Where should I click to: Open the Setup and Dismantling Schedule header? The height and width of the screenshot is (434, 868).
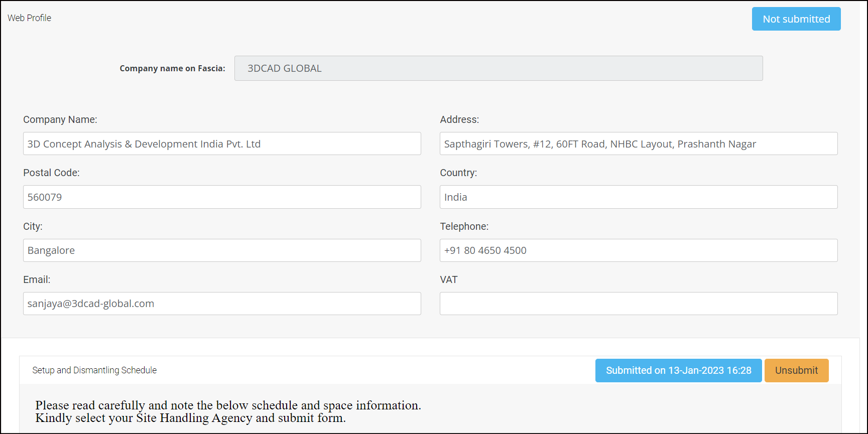pos(94,370)
